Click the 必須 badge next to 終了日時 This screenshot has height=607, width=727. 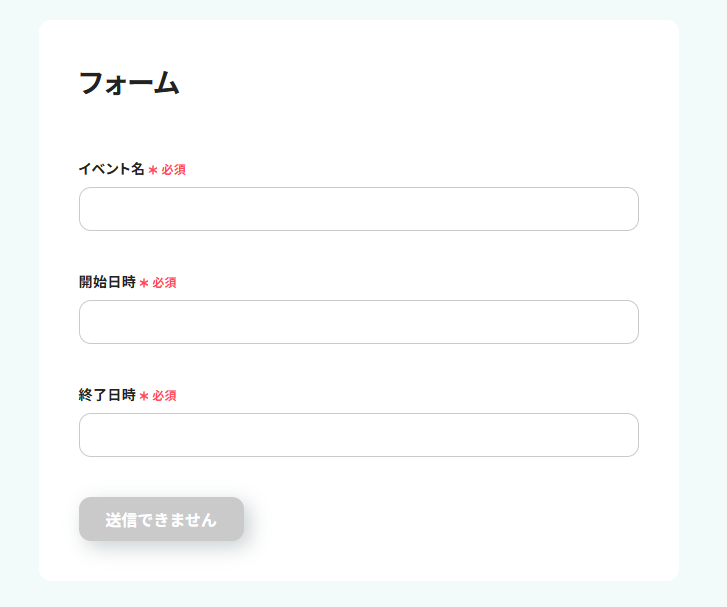click(165, 396)
